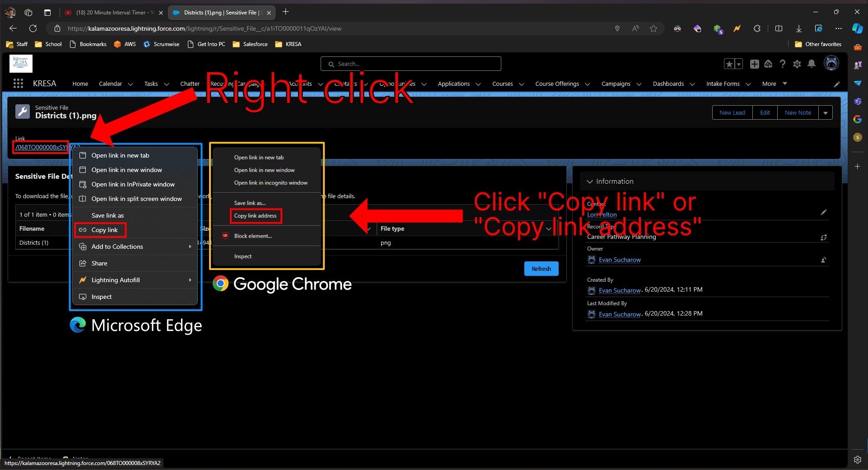Open the favorites list dropdown arrow
Screen dimensions: 868x470
click(739, 64)
